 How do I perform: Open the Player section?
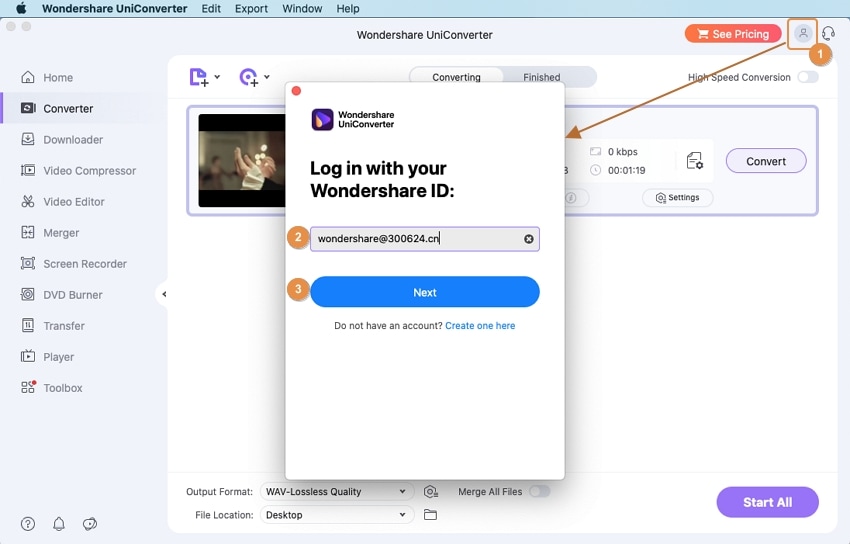(x=47, y=357)
